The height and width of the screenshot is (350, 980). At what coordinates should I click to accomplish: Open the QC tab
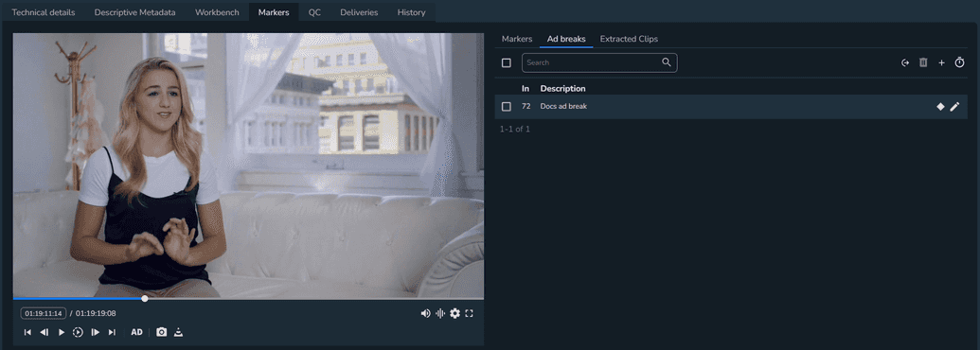(x=314, y=12)
